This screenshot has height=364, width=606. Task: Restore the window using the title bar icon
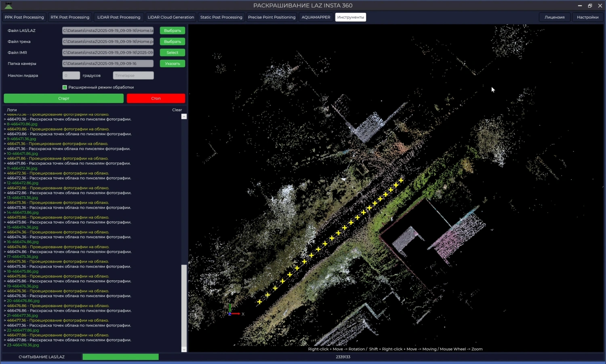(590, 6)
